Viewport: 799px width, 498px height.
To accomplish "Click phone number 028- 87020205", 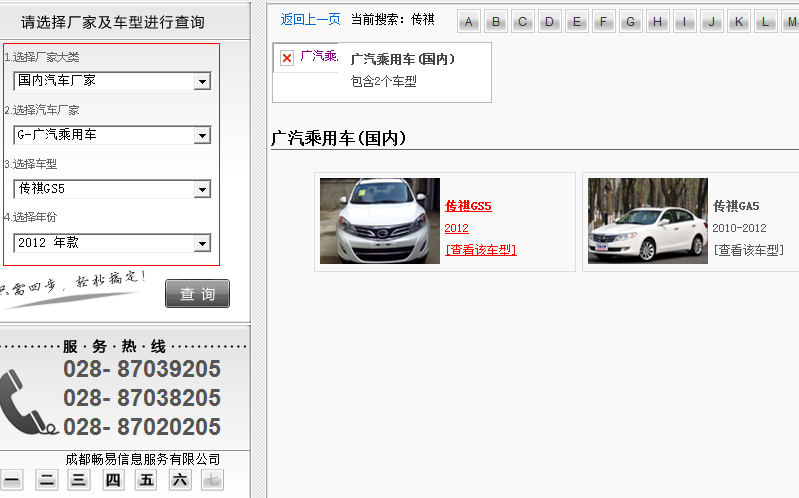I will [x=142, y=427].
